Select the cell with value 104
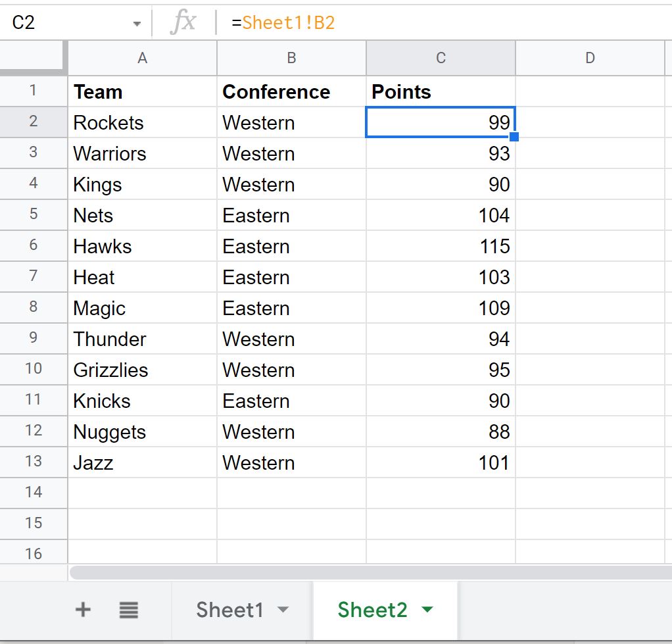The width and height of the screenshot is (672, 644). pos(441,215)
